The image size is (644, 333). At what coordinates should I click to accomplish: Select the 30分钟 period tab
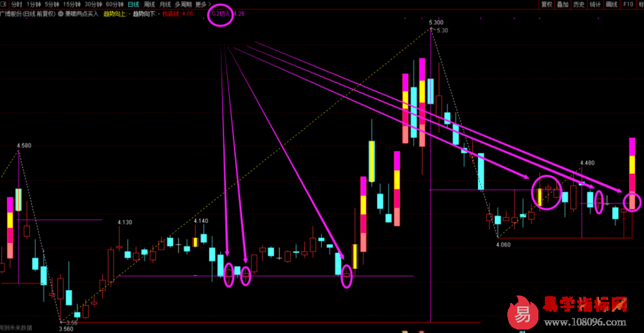tap(93, 4)
